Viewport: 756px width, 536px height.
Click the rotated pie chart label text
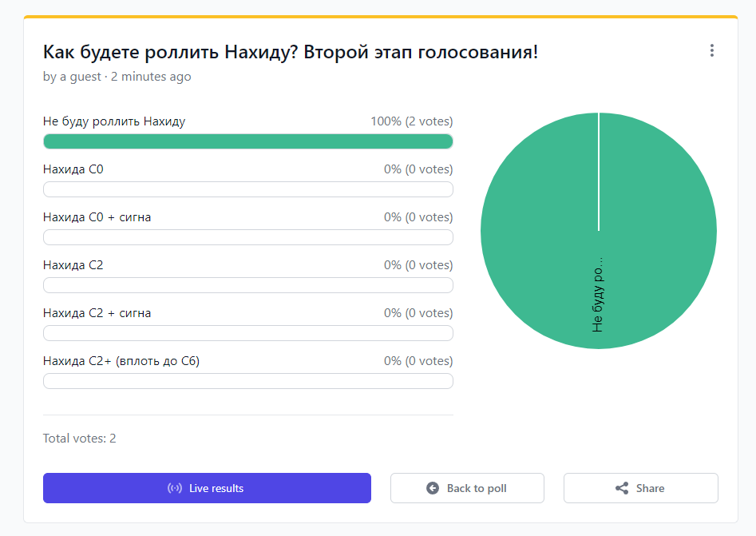(598, 294)
